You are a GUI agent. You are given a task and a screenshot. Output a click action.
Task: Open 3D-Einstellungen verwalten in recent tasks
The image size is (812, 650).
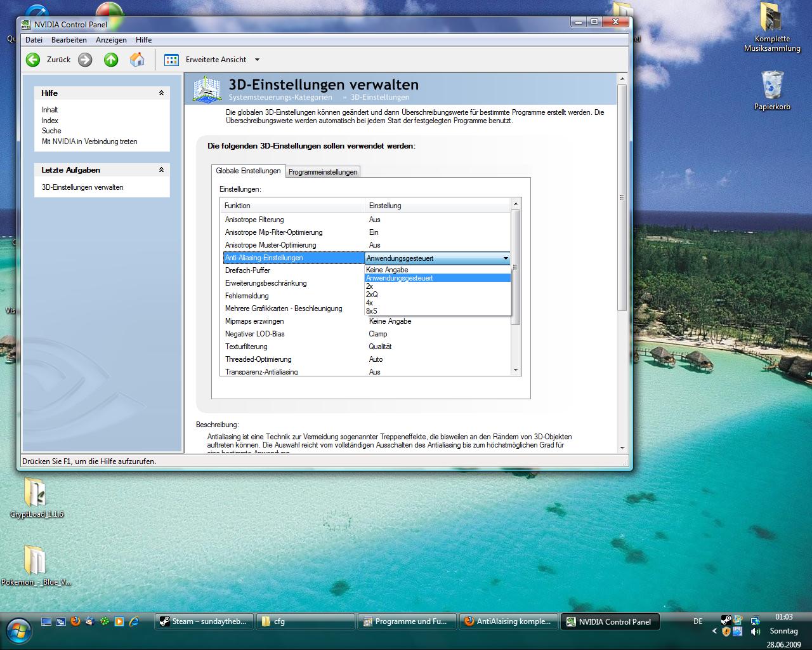82,187
